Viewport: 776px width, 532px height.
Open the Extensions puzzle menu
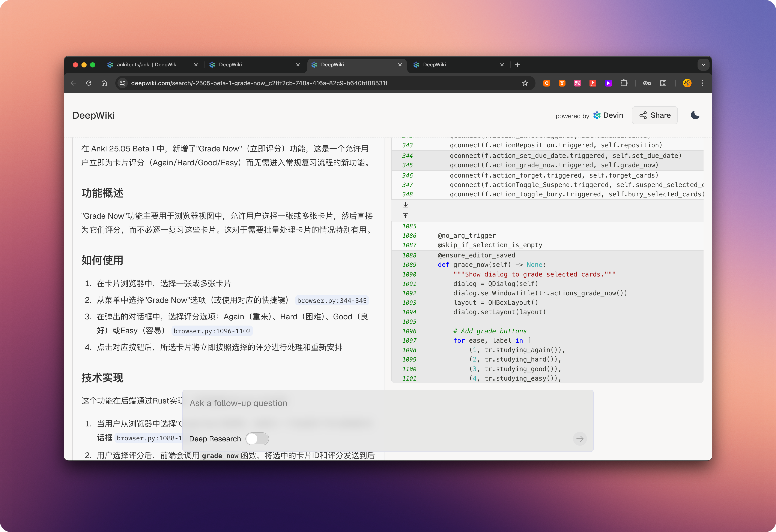[624, 83]
